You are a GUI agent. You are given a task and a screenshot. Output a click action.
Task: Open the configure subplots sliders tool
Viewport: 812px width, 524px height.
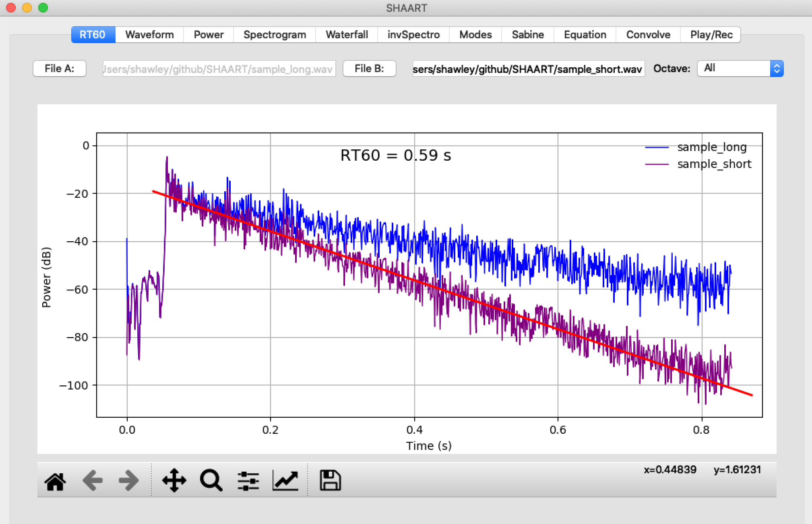tap(248, 481)
